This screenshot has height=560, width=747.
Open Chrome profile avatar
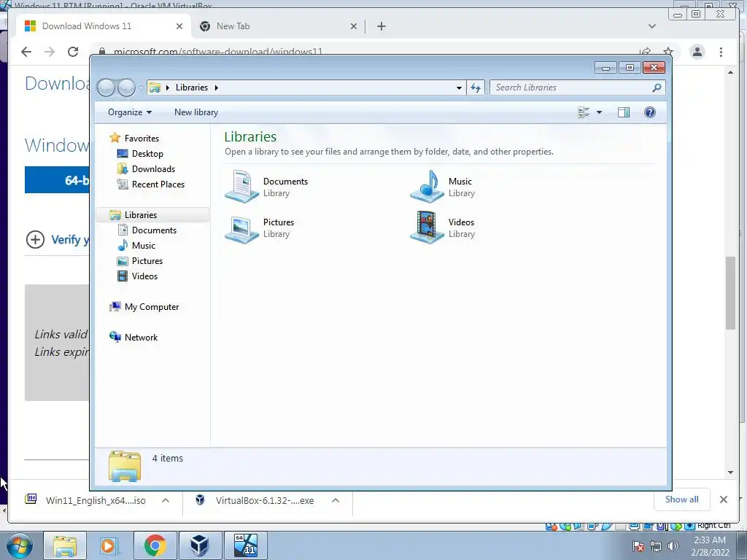(x=697, y=52)
